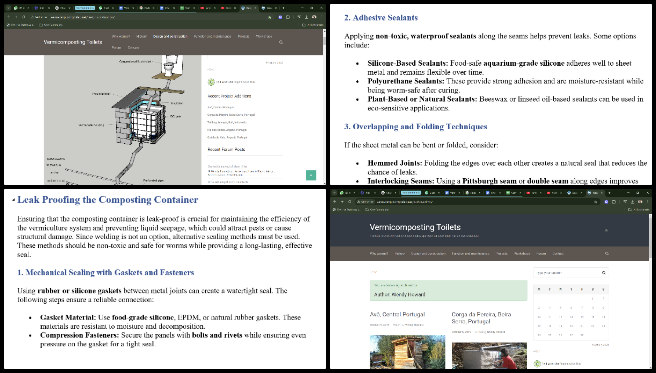
Task: Open 'People' in the bottom-right browser nav bar
Action: click(x=502, y=253)
